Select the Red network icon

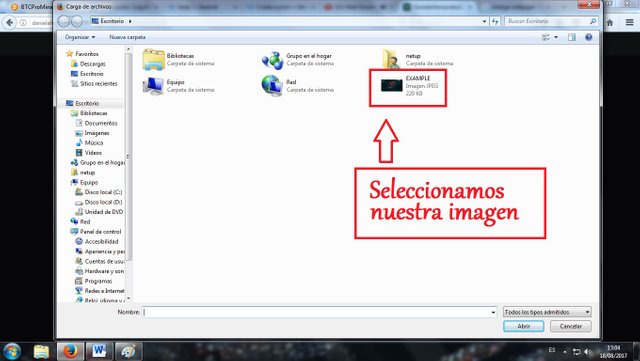pyautogui.click(x=272, y=86)
